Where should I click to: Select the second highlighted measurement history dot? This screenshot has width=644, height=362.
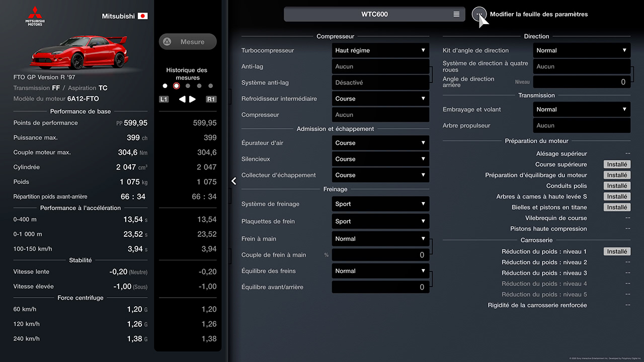click(x=176, y=86)
